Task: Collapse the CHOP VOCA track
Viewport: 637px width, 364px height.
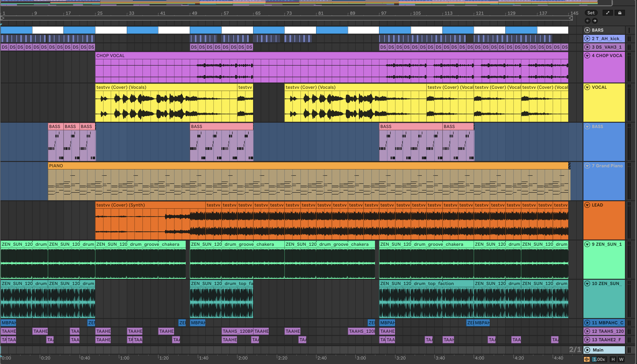Action: [x=587, y=56]
